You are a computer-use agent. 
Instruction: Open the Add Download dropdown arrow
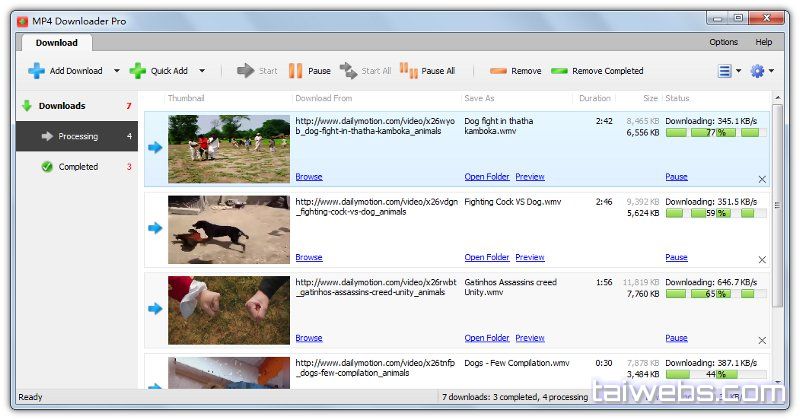116,71
